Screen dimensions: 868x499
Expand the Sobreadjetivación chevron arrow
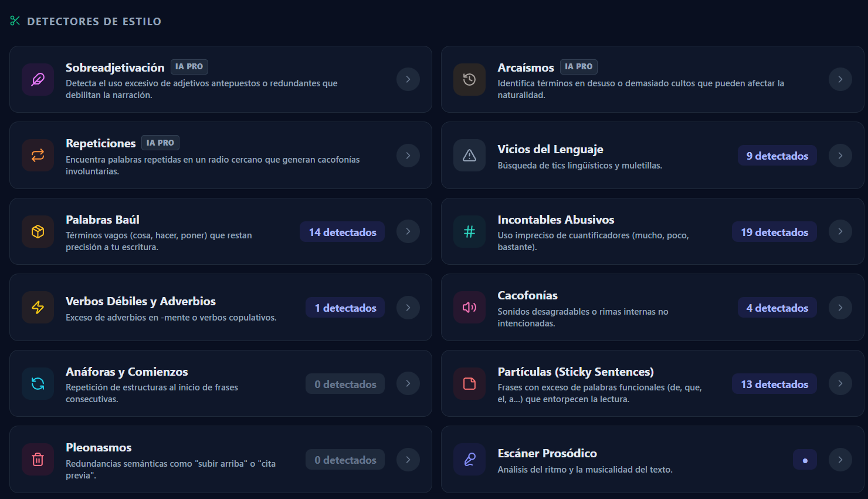pos(408,79)
